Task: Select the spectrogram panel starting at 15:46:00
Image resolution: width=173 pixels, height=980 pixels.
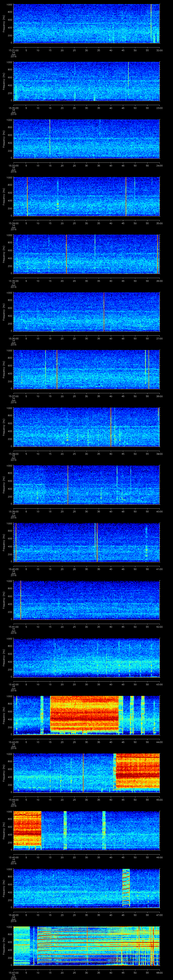Action: (86, 888)
